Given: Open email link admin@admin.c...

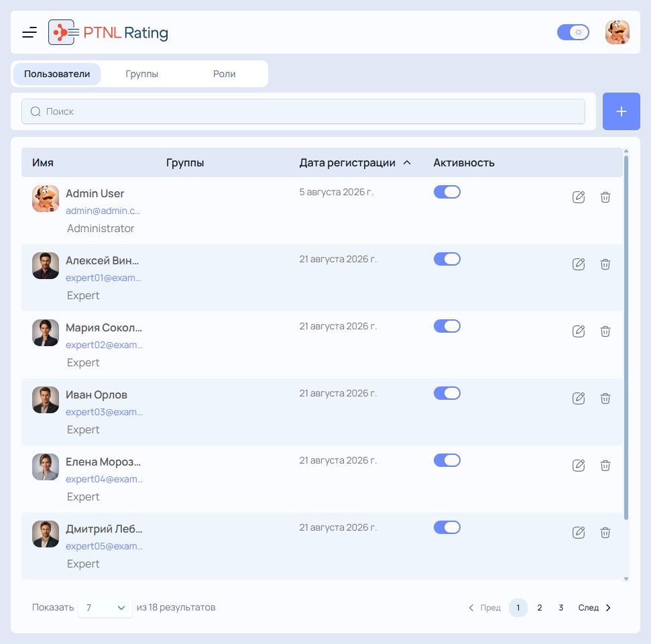Looking at the screenshot, I should [x=103, y=211].
